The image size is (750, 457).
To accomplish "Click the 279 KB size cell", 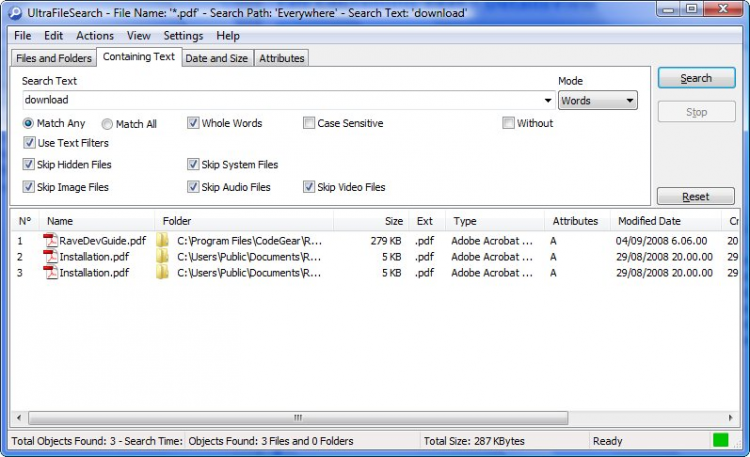I will (386, 241).
